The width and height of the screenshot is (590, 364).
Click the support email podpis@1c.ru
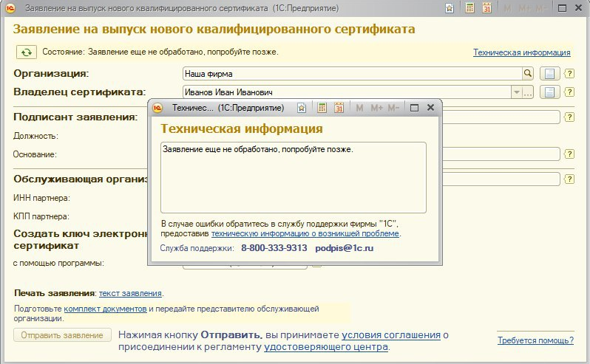pyautogui.click(x=345, y=248)
